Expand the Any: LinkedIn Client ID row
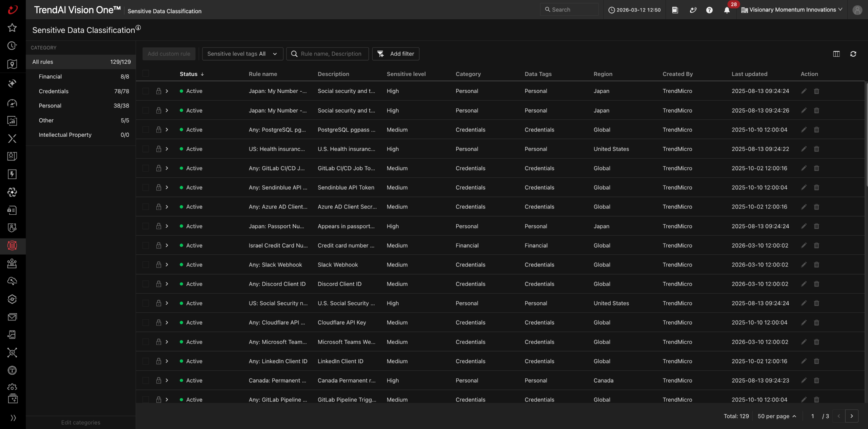 coord(167,361)
